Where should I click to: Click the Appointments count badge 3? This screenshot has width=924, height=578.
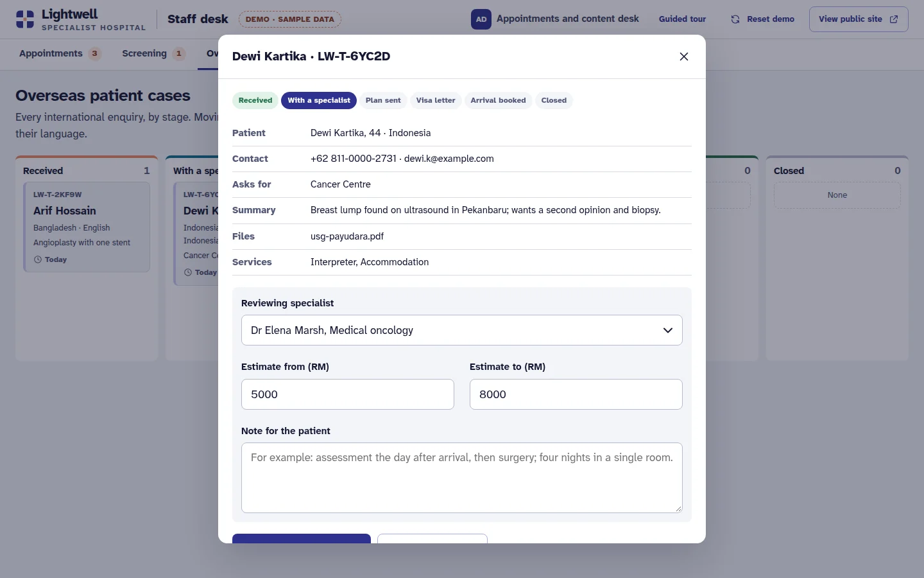coord(94,53)
